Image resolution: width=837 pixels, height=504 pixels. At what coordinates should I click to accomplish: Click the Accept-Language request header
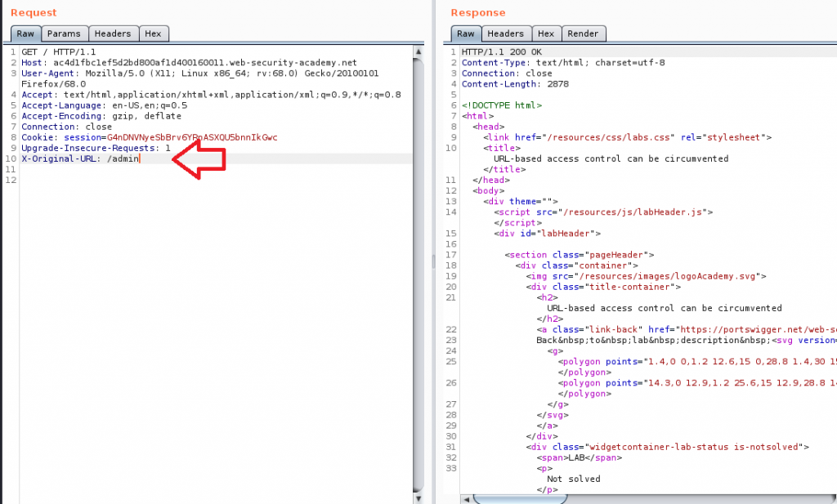[x=105, y=105]
